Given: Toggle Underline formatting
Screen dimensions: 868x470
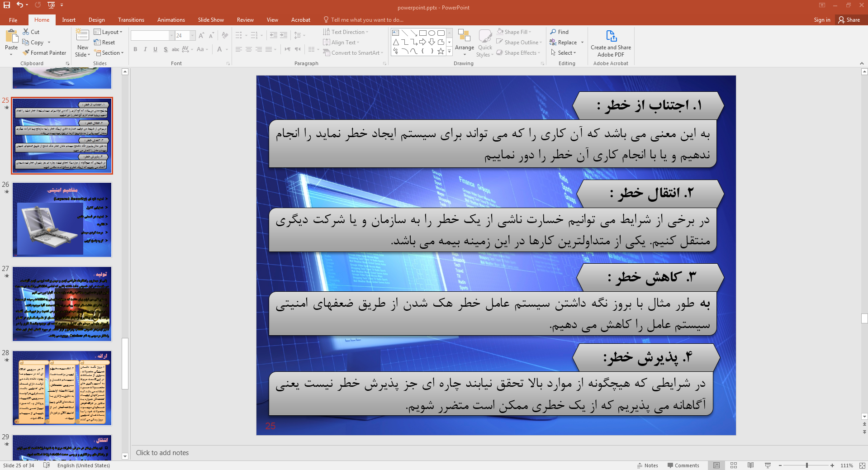Looking at the screenshot, I should pyautogui.click(x=155, y=49).
